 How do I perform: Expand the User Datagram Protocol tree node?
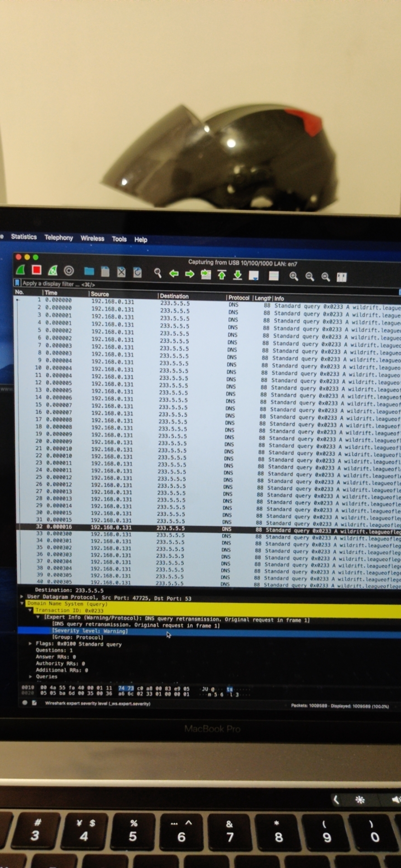point(22,597)
